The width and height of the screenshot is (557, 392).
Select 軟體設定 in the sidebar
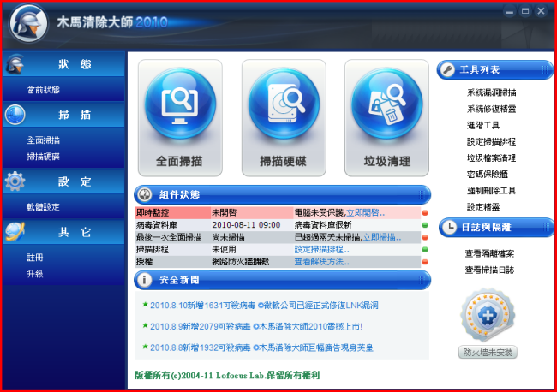44,206
